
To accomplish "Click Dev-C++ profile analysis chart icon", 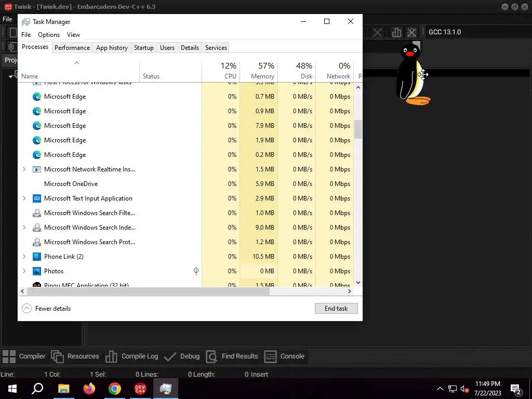I will 396,32.
